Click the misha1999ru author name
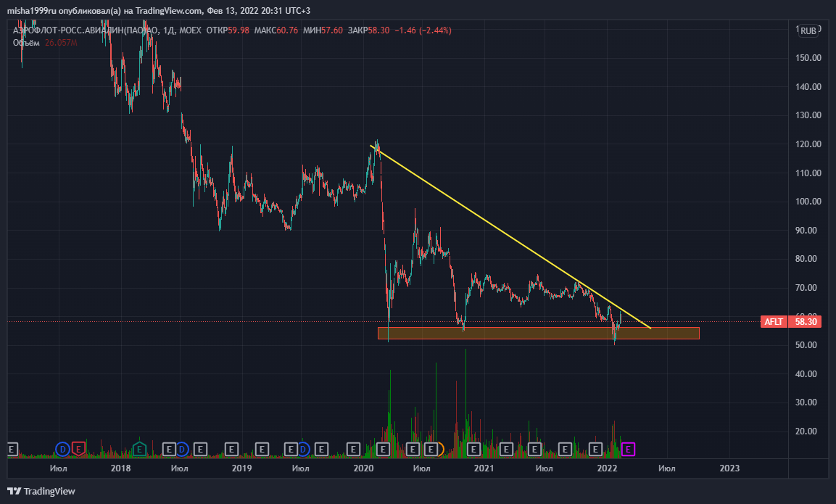 (31, 11)
